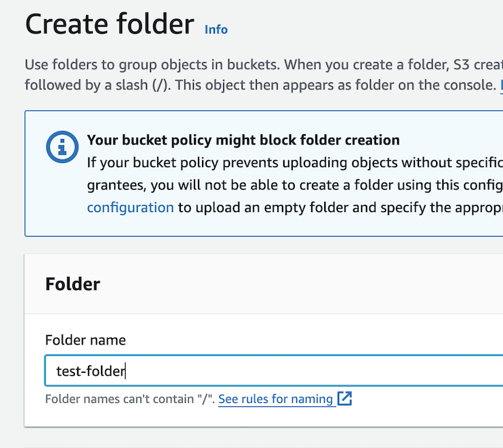The width and height of the screenshot is (503, 448).
Task: Open the "See rules for naming" link
Action: 276,399
